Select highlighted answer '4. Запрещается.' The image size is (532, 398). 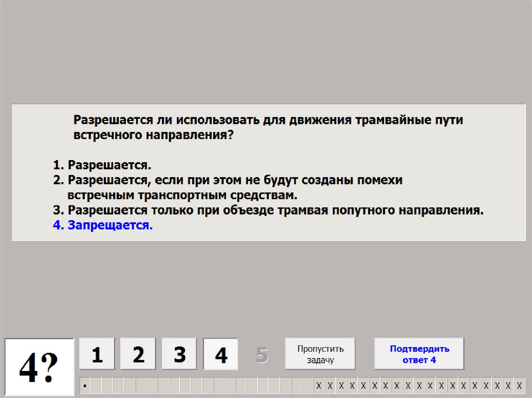103,226
